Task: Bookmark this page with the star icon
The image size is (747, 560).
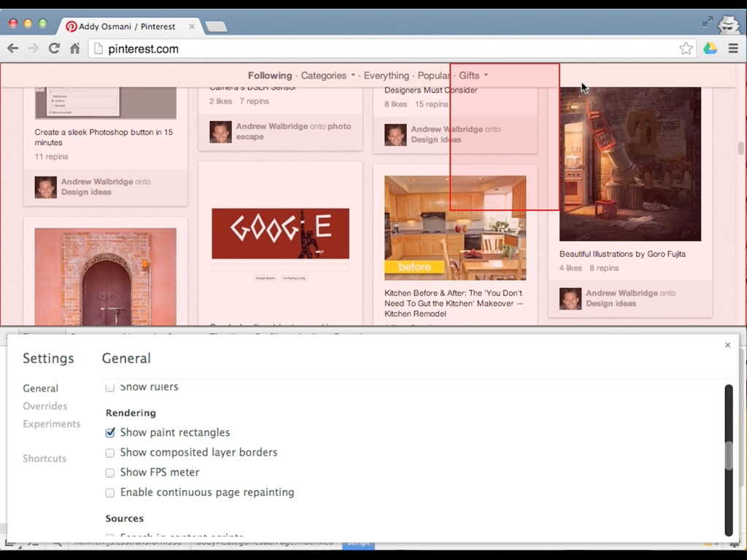Action: click(686, 49)
